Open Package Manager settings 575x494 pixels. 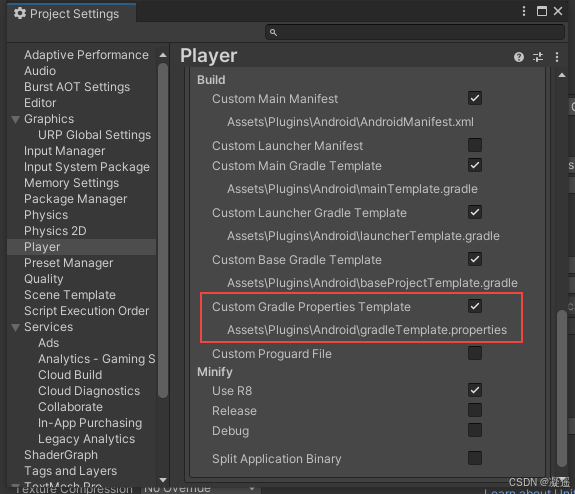[76, 199]
